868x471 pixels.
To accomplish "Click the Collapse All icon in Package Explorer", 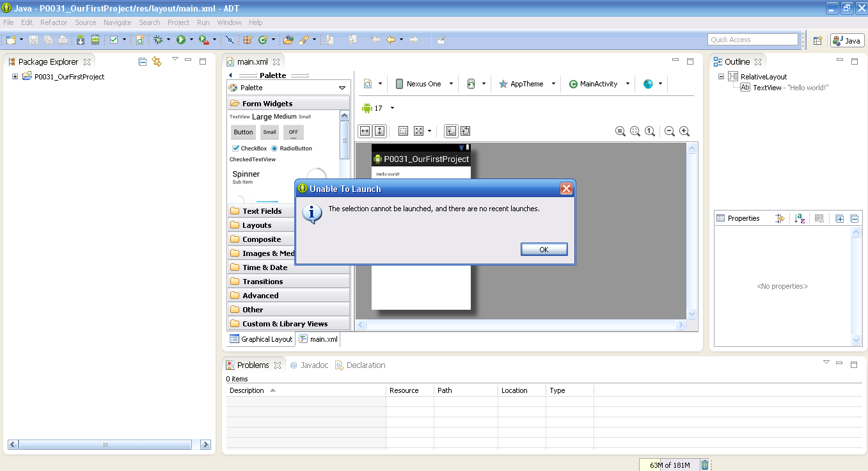I will (x=143, y=61).
